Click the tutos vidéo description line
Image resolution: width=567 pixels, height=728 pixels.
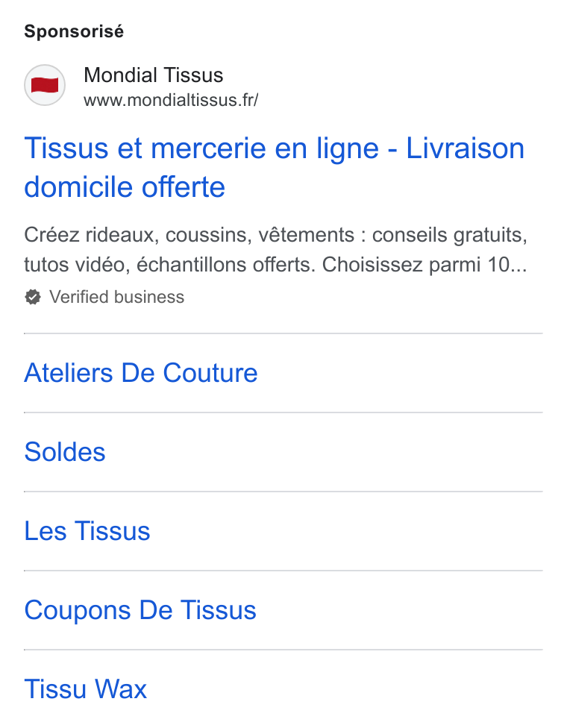(276, 265)
